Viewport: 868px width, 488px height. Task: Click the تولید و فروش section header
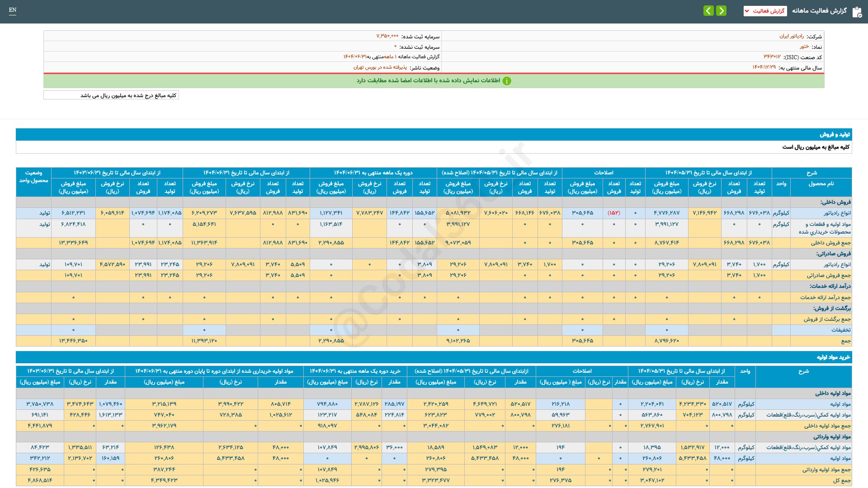(x=835, y=134)
